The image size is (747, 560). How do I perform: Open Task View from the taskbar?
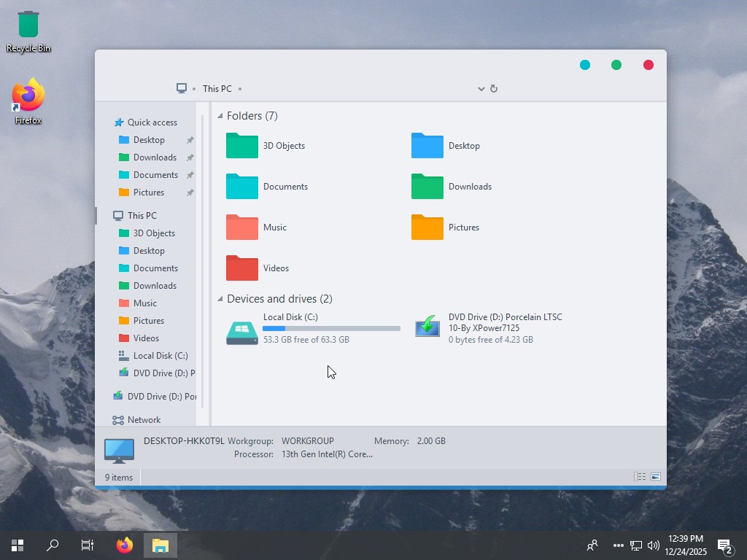point(88,545)
